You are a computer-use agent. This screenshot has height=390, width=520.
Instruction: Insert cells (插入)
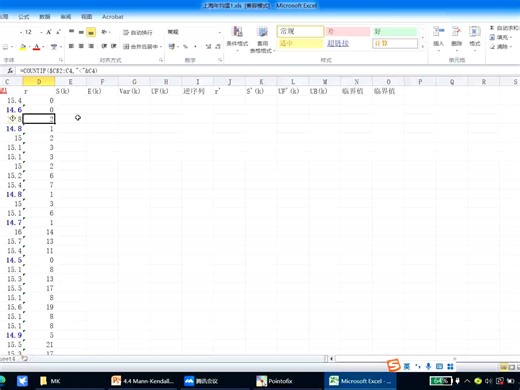(x=438, y=38)
